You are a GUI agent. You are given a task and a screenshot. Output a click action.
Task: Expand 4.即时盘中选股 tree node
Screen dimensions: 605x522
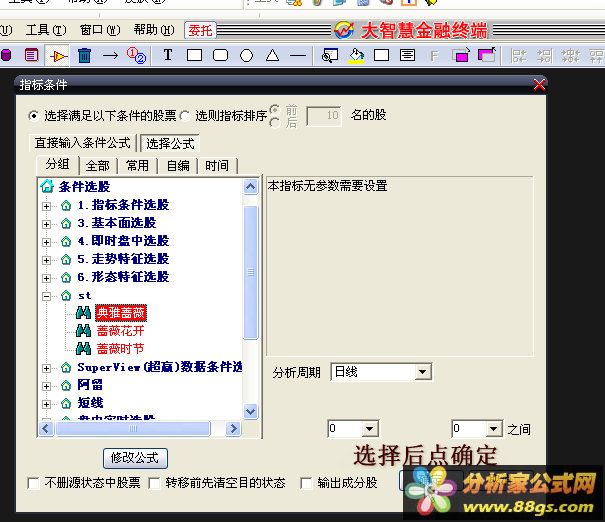tap(46, 242)
